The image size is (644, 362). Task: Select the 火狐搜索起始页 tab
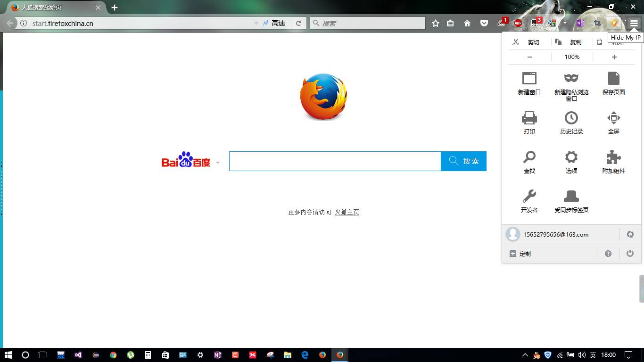coord(56,8)
